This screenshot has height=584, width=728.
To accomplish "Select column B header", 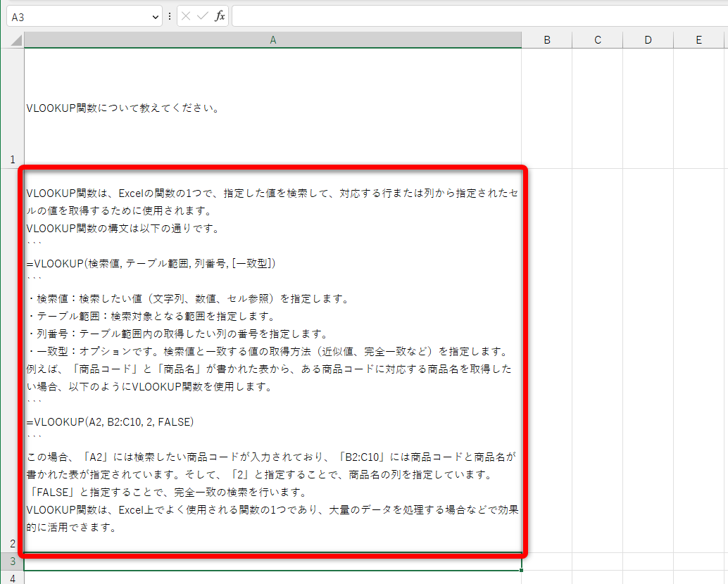I will 547,39.
